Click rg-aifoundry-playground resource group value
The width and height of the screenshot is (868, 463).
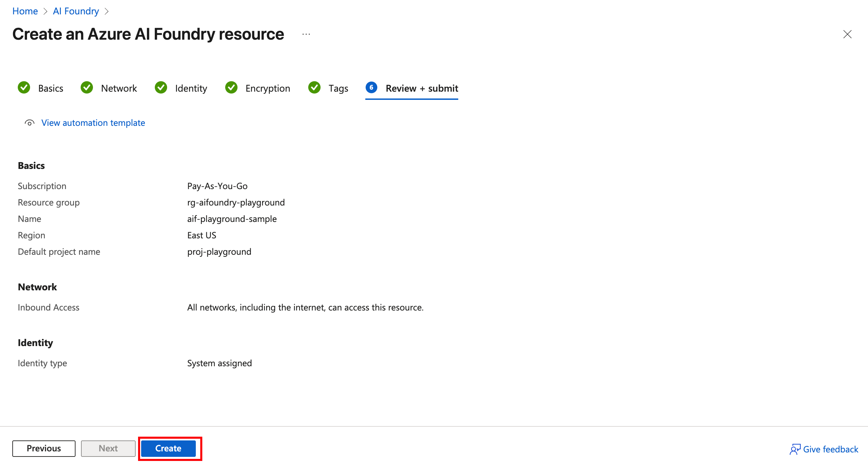click(x=236, y=202)
